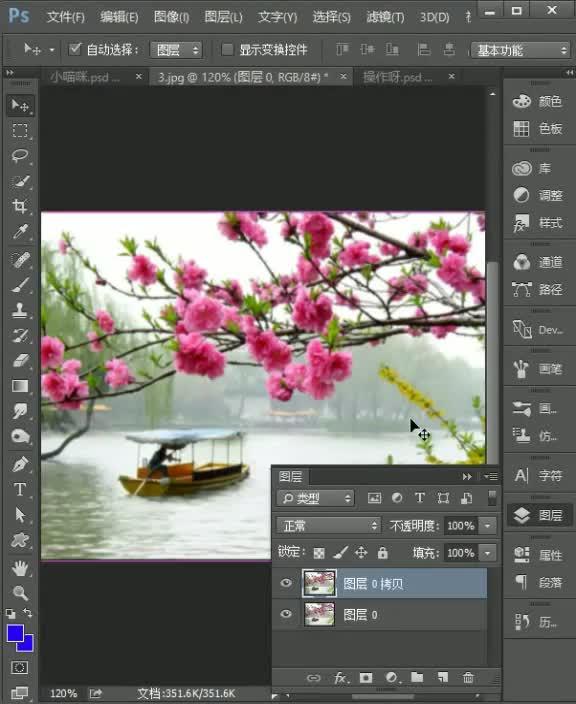Select the Clone Stamp tool
The image size is (576, 704).
pyautogui.click(x=20, y=310)
